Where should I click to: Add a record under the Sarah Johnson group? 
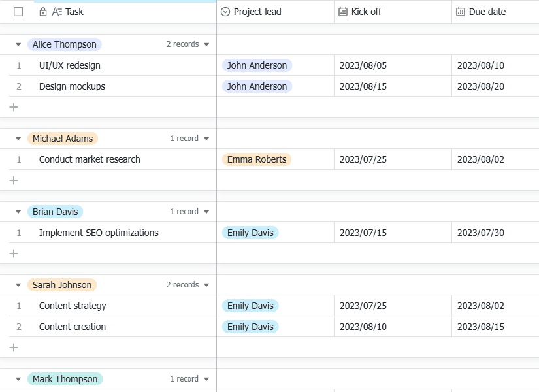click(x=14, y=348)
